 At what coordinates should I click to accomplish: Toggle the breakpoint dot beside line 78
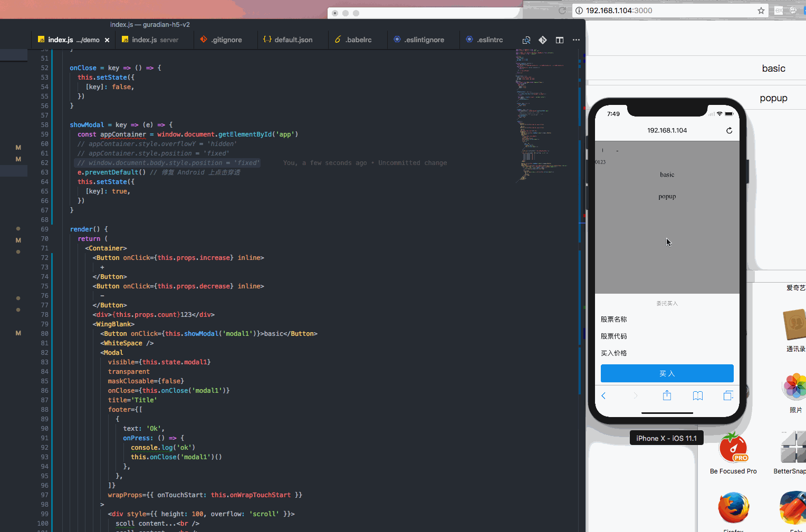18,309
